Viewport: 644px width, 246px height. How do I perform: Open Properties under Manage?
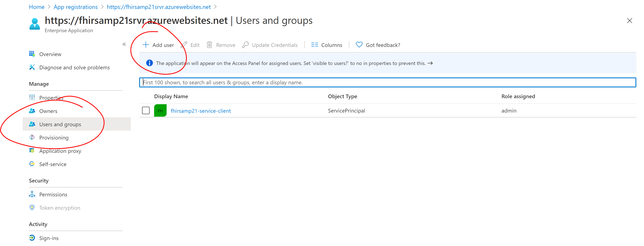[51, 98]
